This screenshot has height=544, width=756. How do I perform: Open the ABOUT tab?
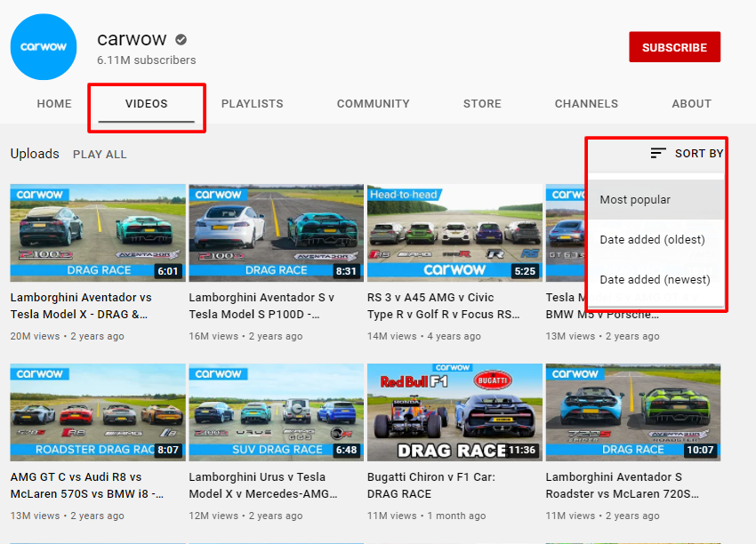pos(692,104)
